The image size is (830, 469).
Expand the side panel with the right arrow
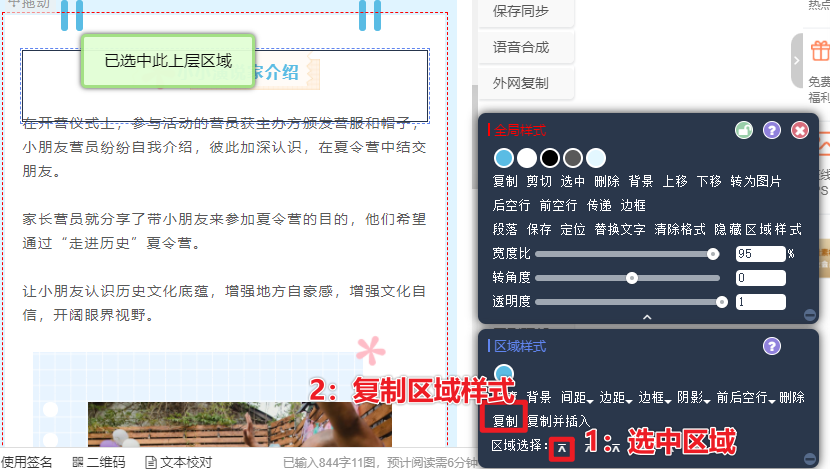797,60
